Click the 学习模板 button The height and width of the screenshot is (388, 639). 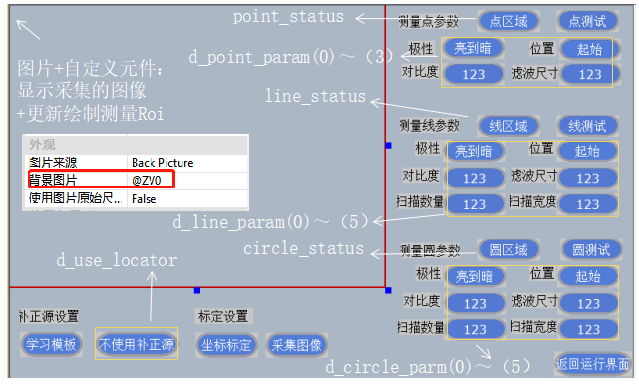[x=51, y=344]
